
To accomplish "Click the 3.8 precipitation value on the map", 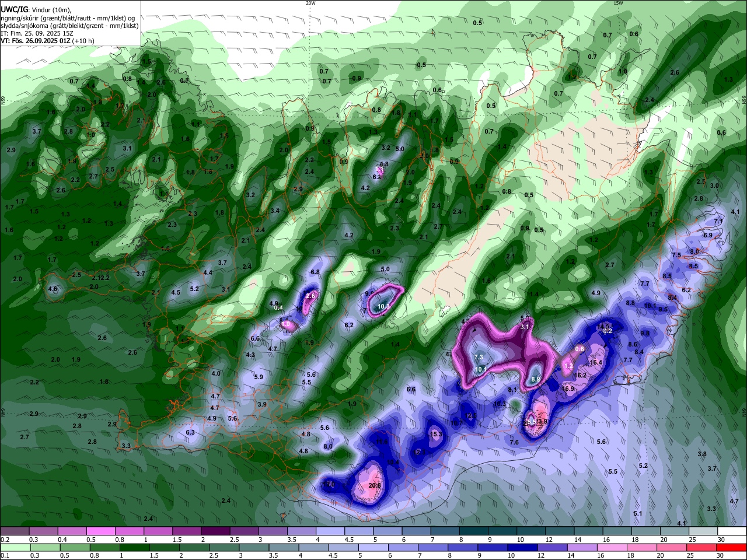I will click(x=702, y=454).
